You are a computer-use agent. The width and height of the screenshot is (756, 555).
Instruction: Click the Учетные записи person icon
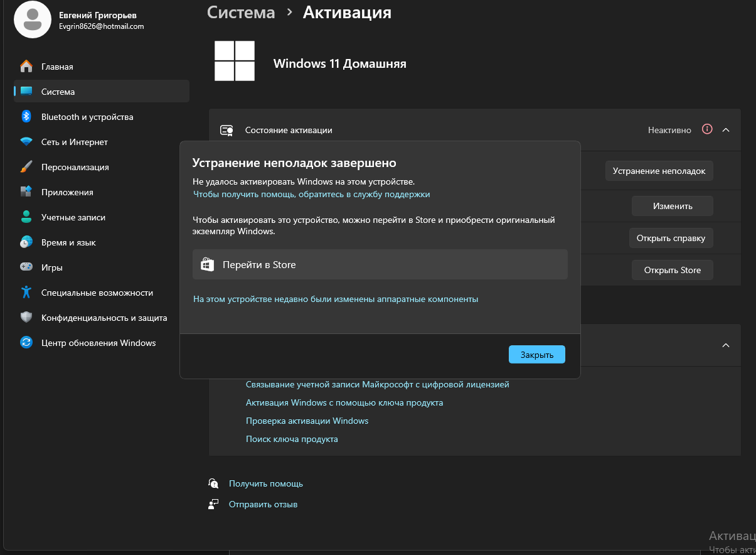[26, 217]
